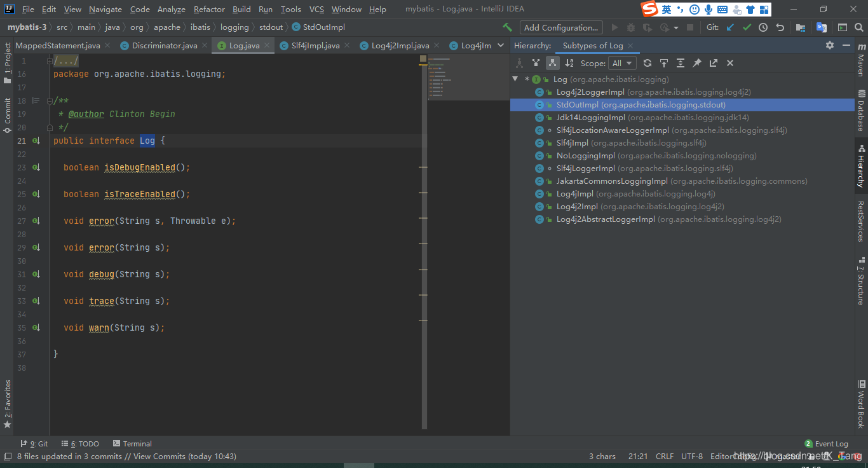868x468 pixels.
Task: Toggle the Maven tool window
Action: click(861, 59)
